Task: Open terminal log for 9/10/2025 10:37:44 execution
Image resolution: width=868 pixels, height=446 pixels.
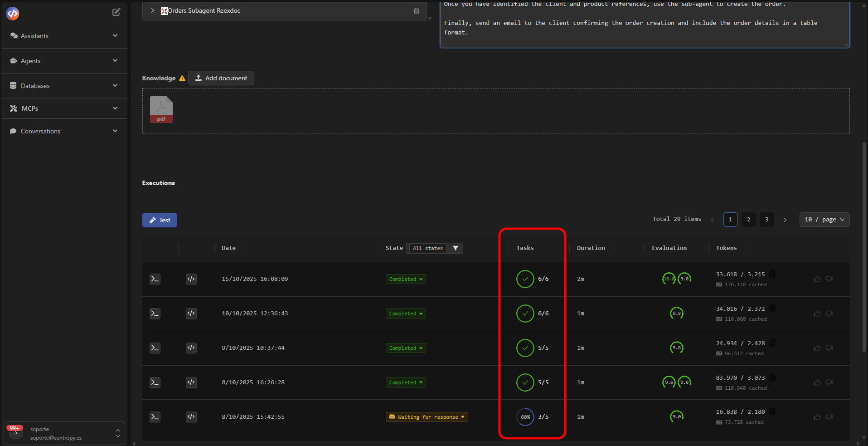Action: click(x=155, y=348)
